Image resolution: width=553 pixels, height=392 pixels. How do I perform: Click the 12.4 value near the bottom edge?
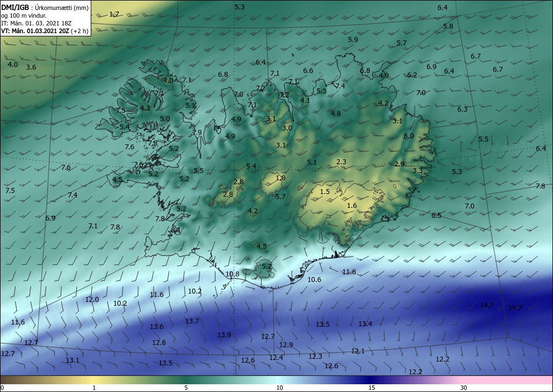pos(276,358)
